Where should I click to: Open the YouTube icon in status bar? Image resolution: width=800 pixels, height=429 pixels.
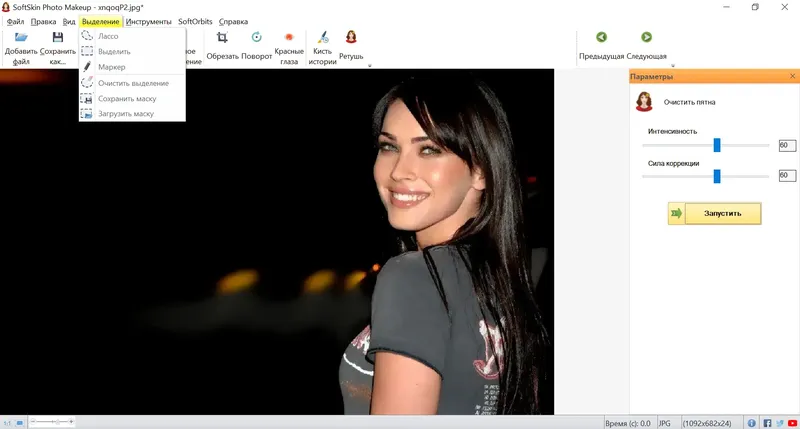coord(792,423)
